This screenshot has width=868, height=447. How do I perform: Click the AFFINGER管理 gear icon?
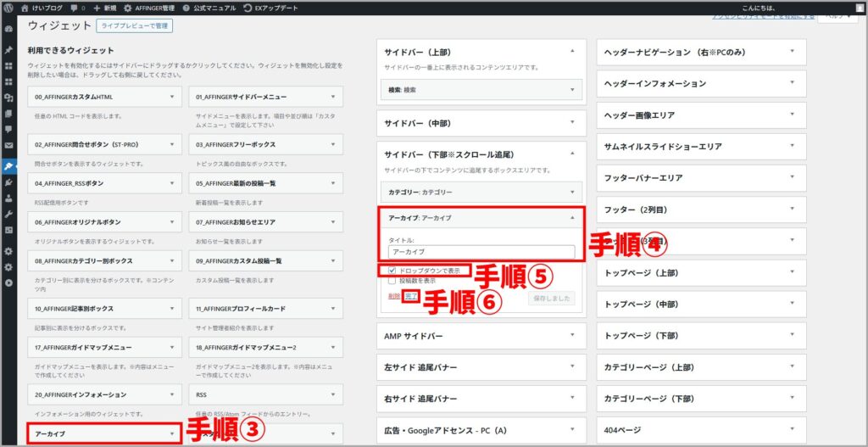[x=127, y=8]
